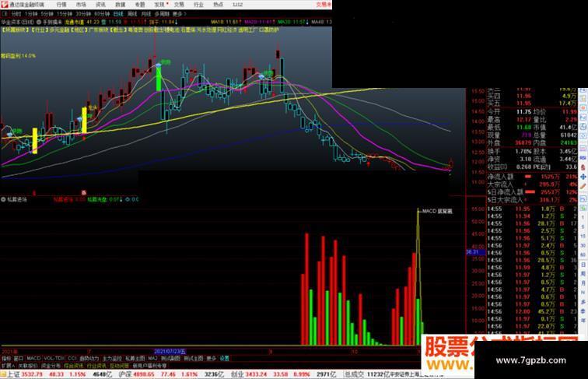Click the status bar icon left of 上证
Image resolution: width=588 pixels, height=379 pixels.
click(x=3, y=374)
